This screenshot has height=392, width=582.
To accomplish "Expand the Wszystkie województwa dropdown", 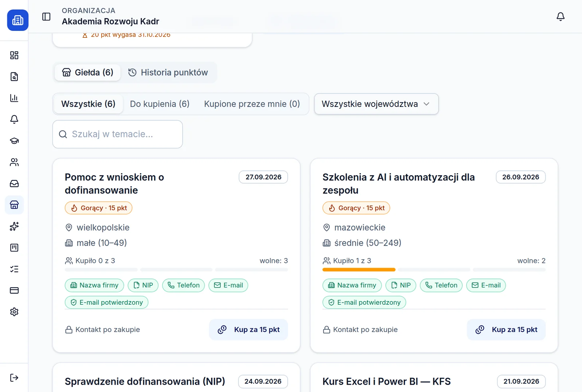I will (x=376, y=104).
